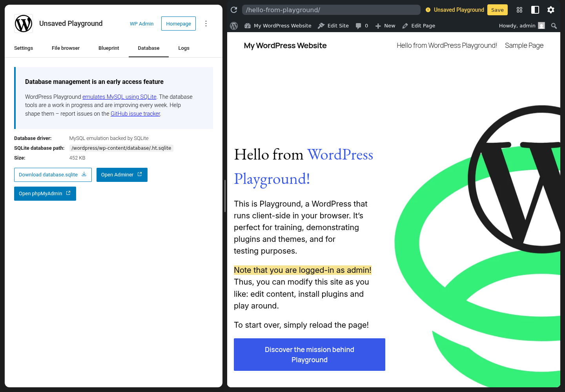Click the '452 KB' size value

tap(77, 158)
